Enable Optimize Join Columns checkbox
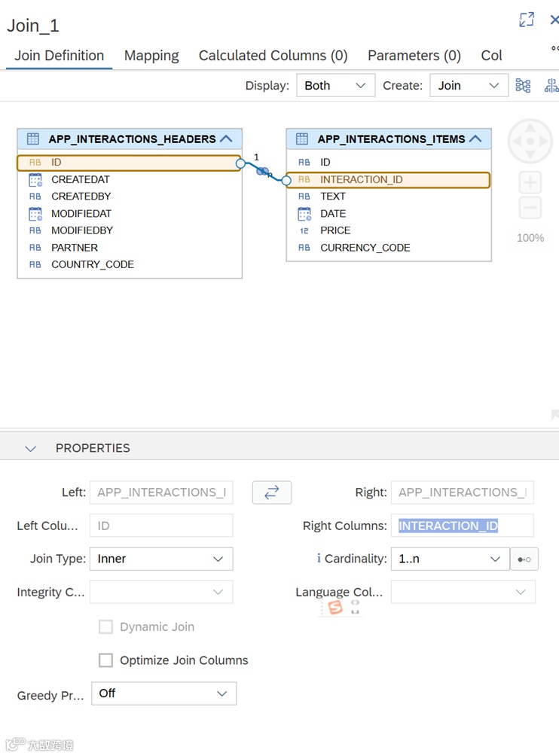559x756 pixels. click(x=106, y=660)
